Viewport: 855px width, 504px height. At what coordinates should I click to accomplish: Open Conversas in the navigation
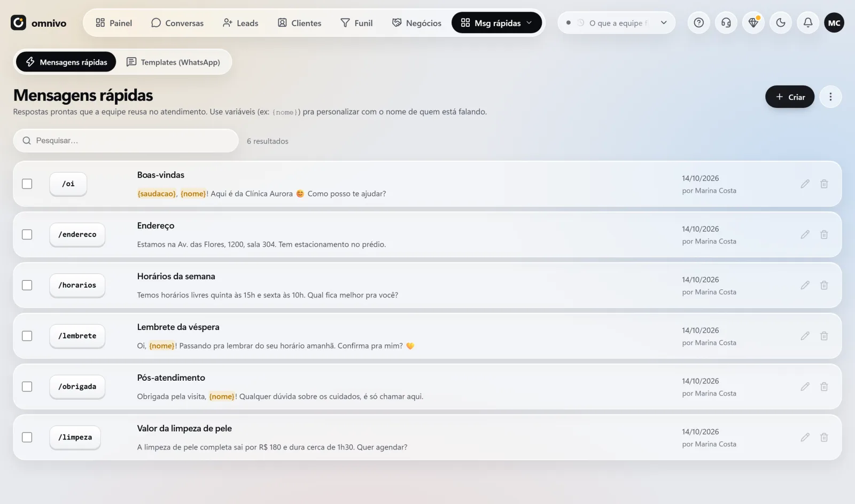pyautogui.click(x=177, y=23)
